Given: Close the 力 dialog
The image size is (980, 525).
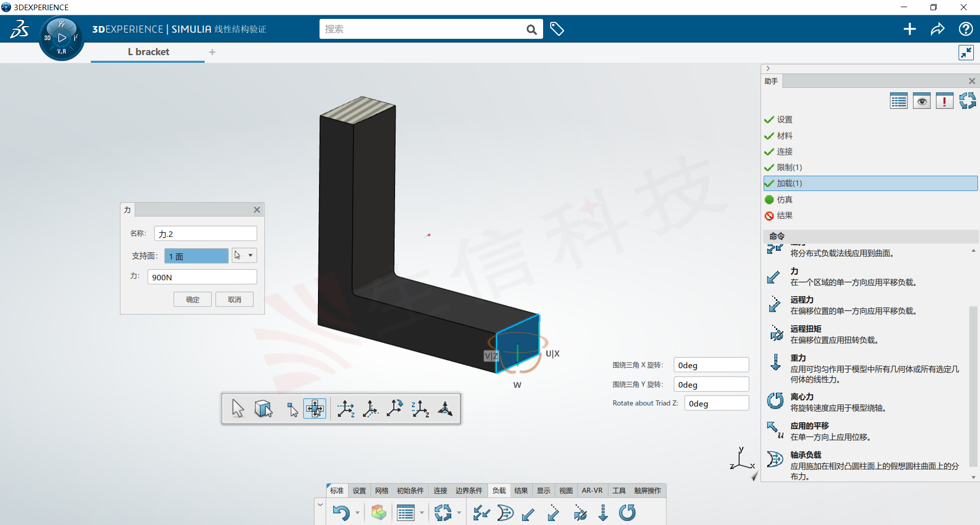Looking at the screenshot, I should click(x=257, y=210).
